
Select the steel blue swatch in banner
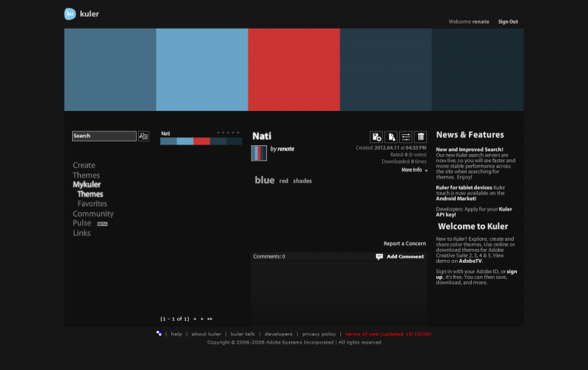pyautogui.click(x=110, y=70)
